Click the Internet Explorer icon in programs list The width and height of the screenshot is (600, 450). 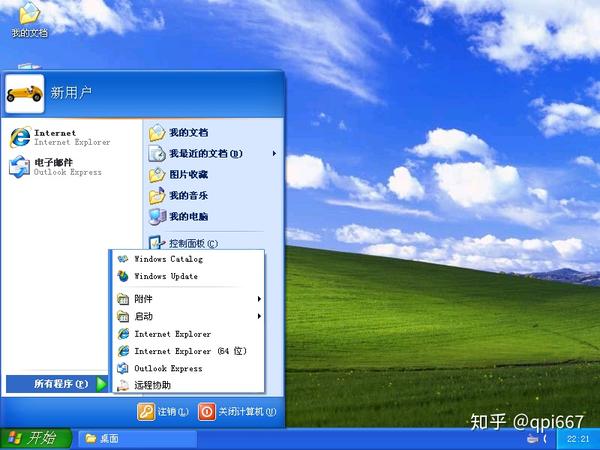point(123,334)
